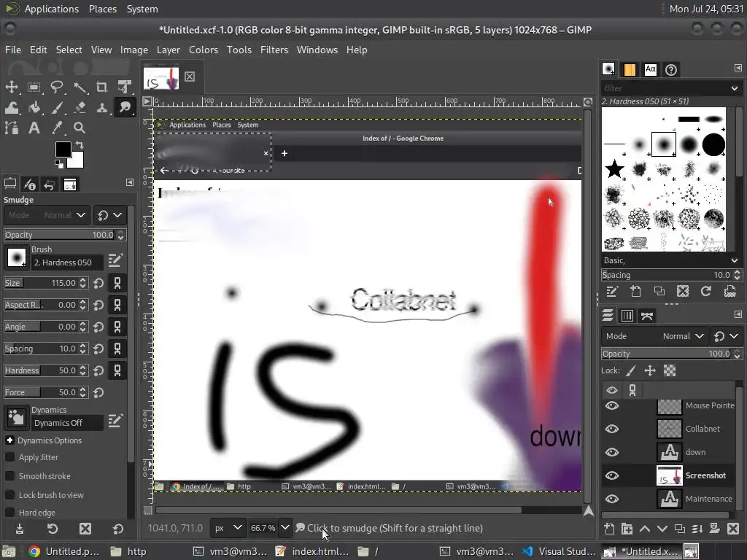Open Applications system menu
747x560 pixels.
52,9
